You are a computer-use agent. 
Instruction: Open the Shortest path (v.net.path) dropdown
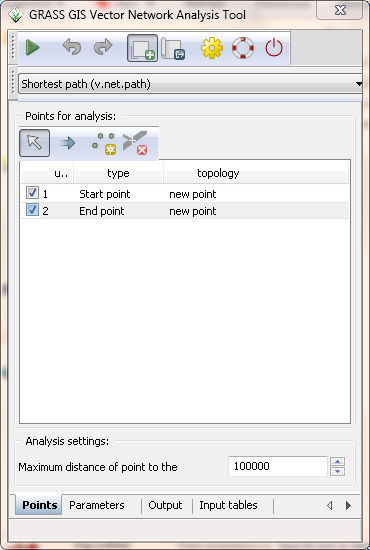tap(191, 84)
